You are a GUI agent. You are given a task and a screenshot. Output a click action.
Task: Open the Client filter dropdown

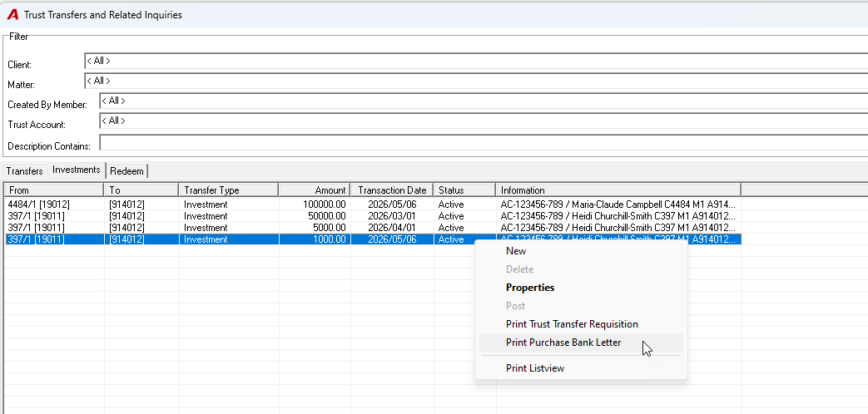click(476, 61)
